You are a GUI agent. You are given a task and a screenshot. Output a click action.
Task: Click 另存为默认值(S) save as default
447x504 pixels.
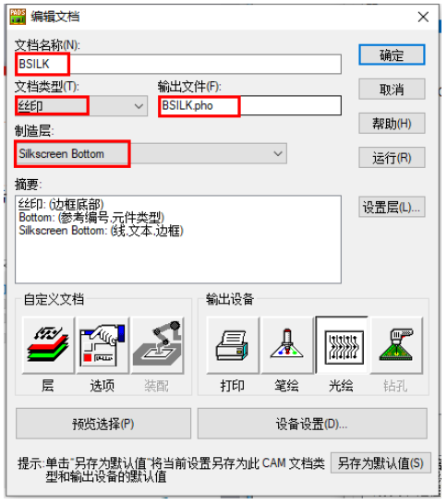click(381, 462)
